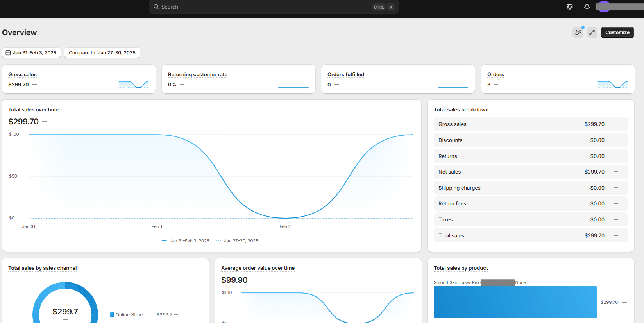Screen dimensions: 644x323
Task: Click the blue SmoothSkin Laser Pro bar
Action: (515, 302)
